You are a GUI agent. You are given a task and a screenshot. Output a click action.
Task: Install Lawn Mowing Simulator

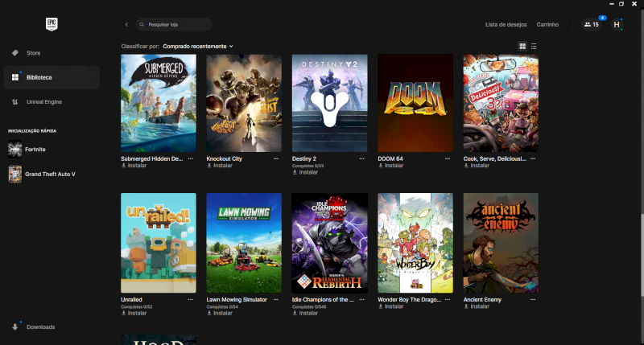(x=220, y=314)
